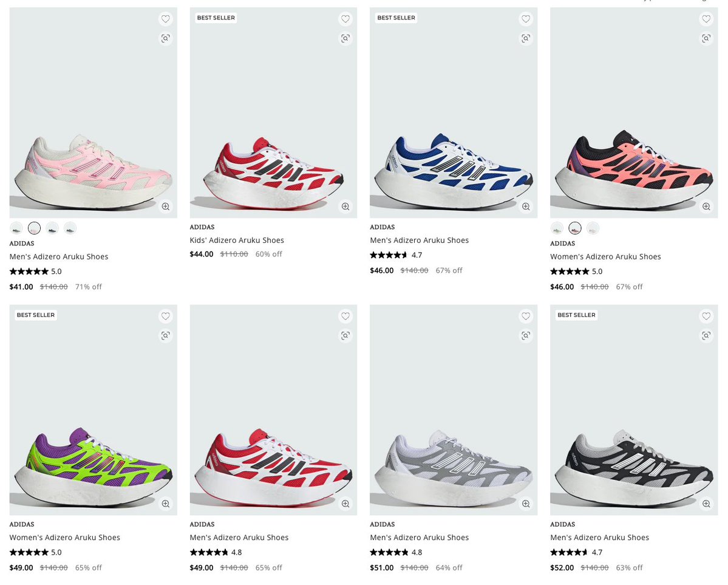
Task: Favorite the $51.00 gray Men's shoe
Action: tap(526, 316)
